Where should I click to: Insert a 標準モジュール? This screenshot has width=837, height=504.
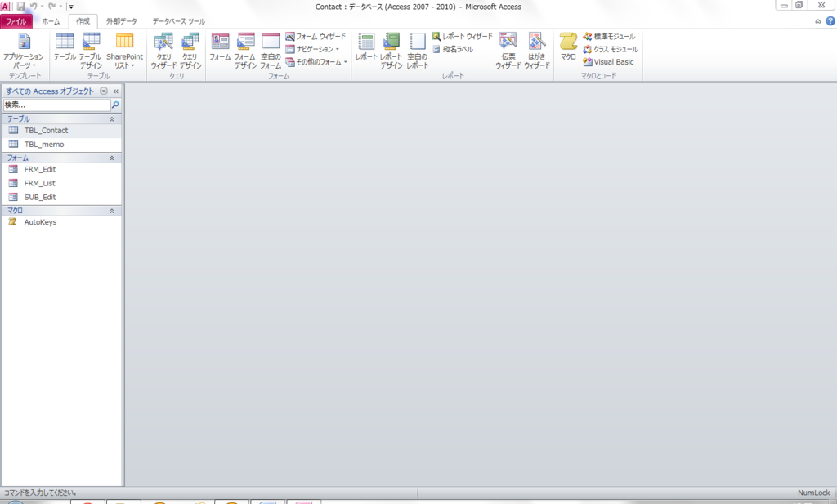click(x=609, y=36)
